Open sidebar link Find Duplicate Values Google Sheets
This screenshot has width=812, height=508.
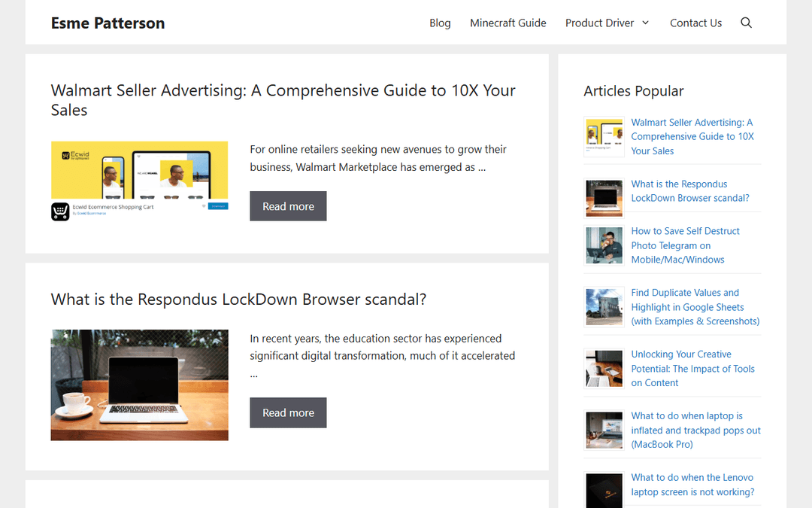click(x=695, y=307)
